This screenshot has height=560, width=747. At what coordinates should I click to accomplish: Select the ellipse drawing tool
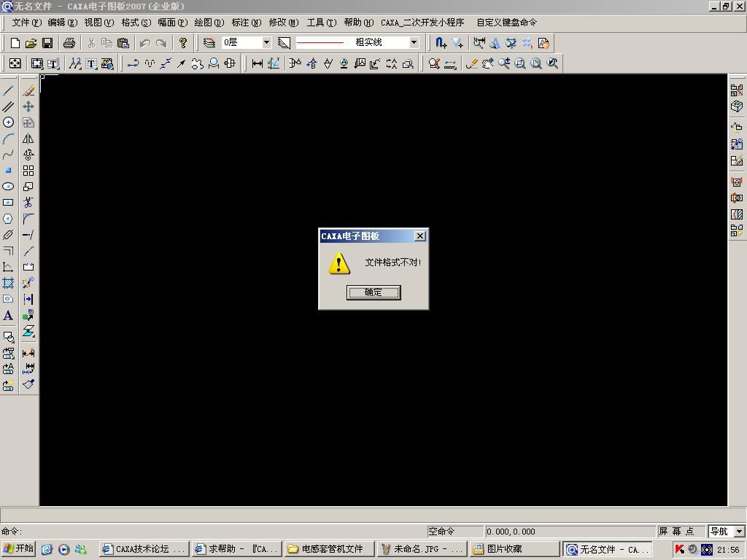(x=8, y=187)
